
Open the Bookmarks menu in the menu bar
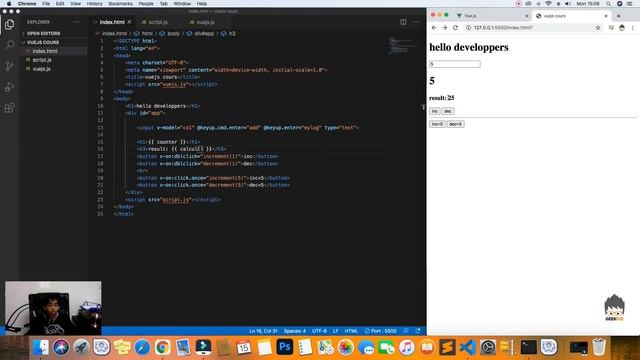pyautogui.click(x=120, y=4)
